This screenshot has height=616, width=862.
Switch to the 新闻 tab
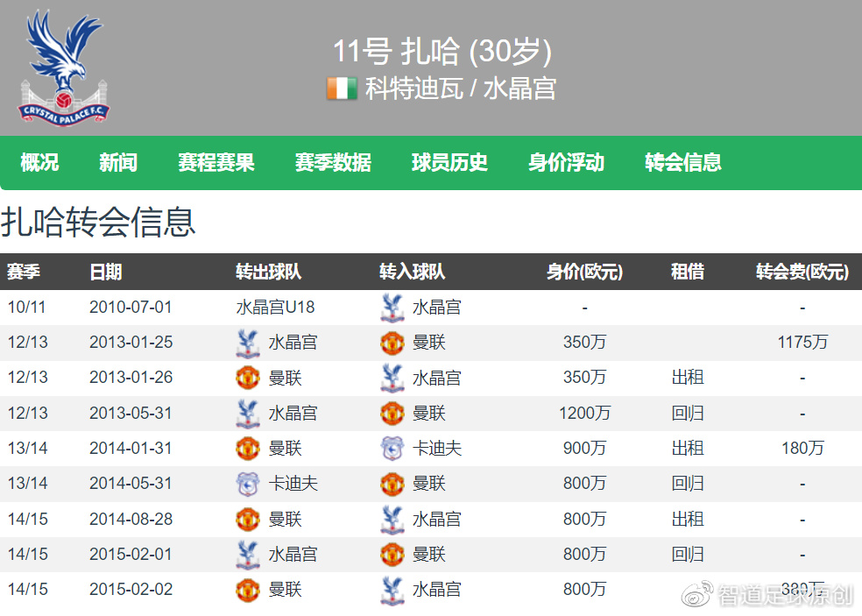(117, 162)
